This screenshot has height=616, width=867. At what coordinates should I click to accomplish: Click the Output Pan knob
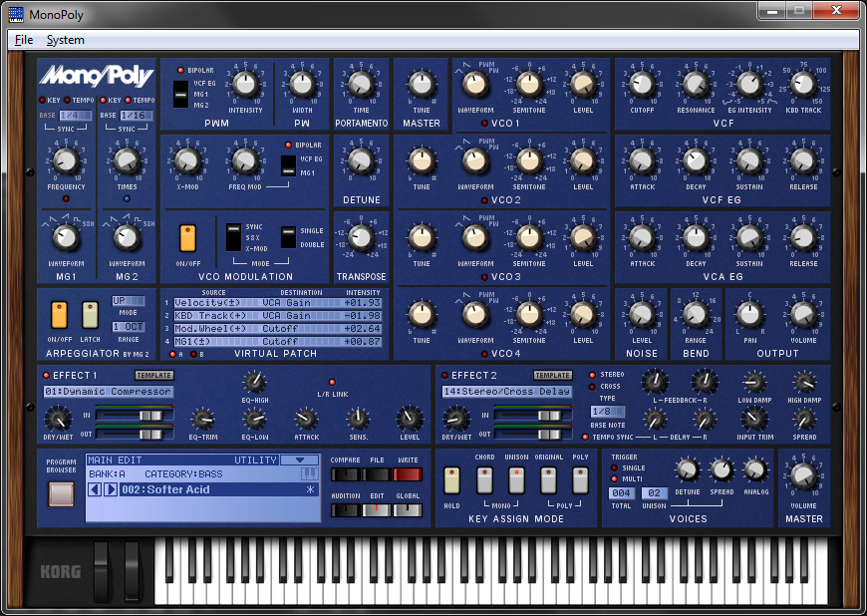(749, 315)
